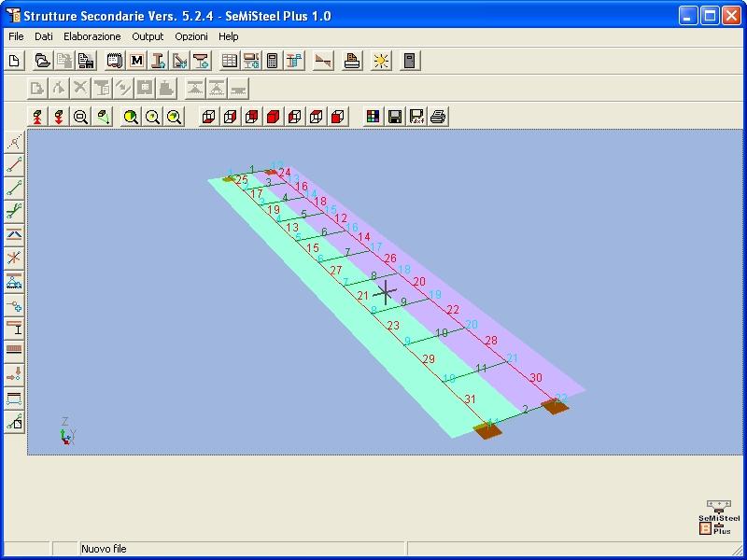Select the red line draw tool

click(x=14, y=165)
